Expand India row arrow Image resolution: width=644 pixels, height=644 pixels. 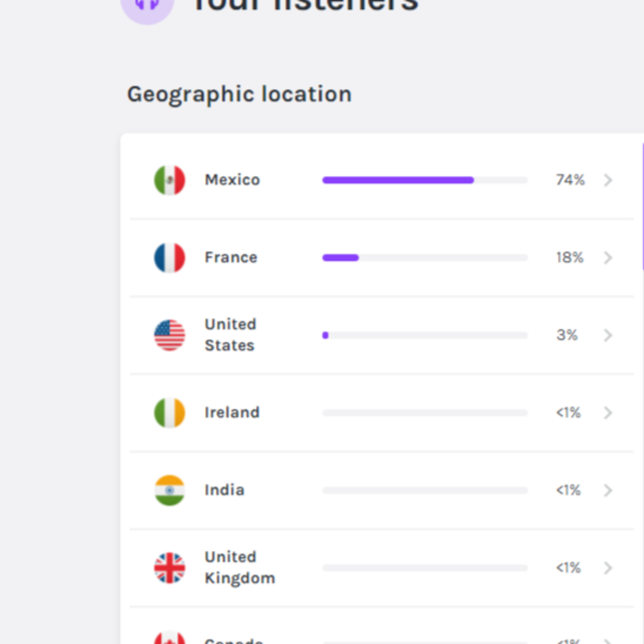pyautogui.click(x=608, y=490)
